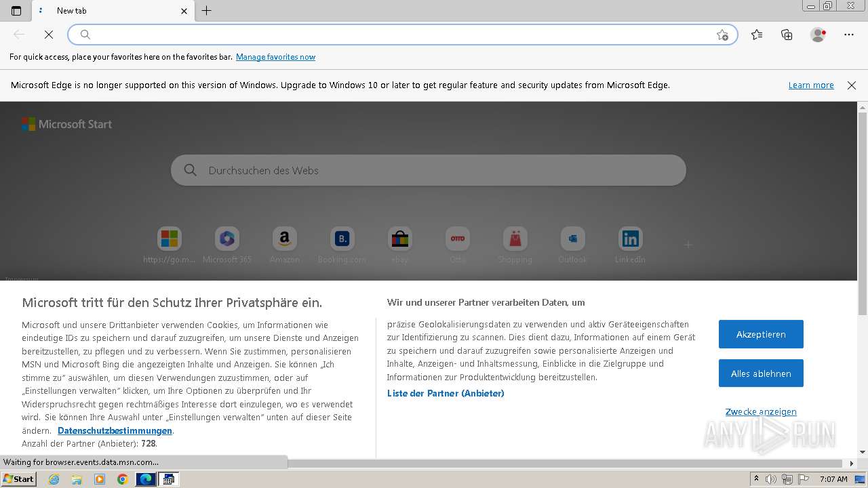The height and width of the screenshot is (488, 868).
Task: Open eBay quick link tile
Action: coord(400,245)
